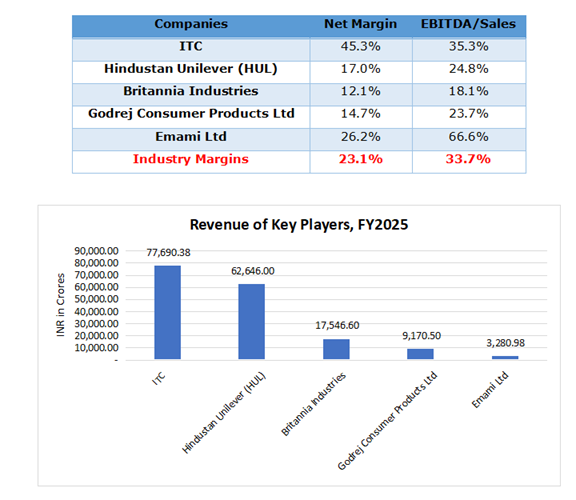Click the EBITDA/Sales column header
This screenshot has height=500, width=576.
click(x=468, y=24)
